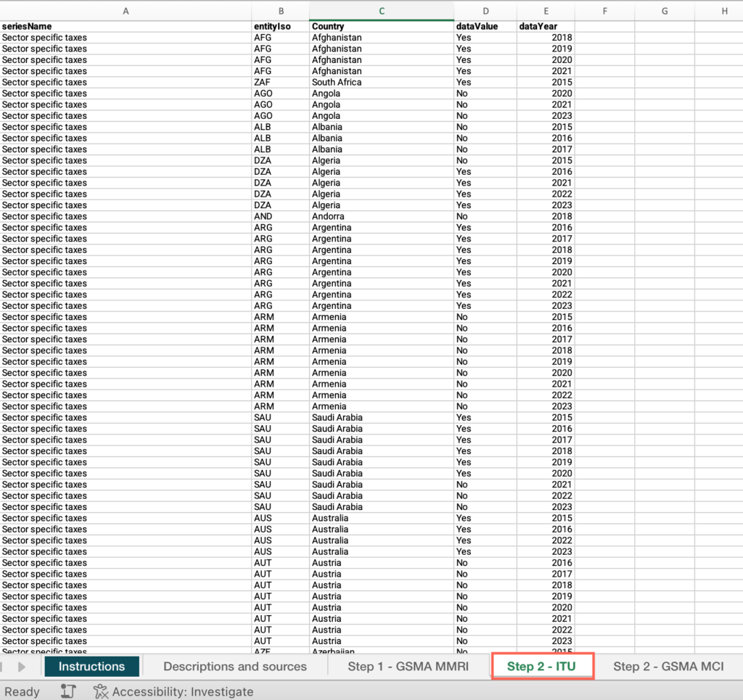Viewport: 743px width, 700px height.
Task: Click Australia cell in the 2015 row
Action: (x=382, y=518)
